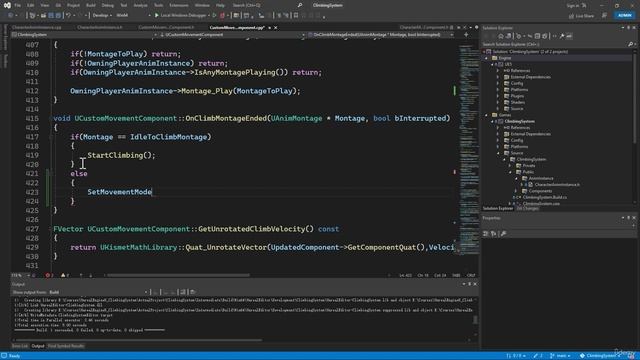Switch to Git Changes tab
This screenshot has width=640, height=360.
527,209
